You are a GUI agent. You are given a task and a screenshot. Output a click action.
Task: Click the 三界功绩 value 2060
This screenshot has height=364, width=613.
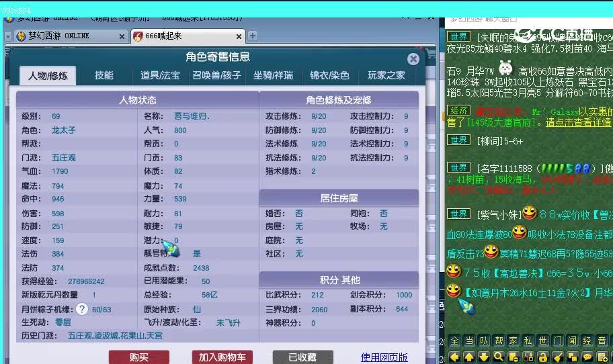pos(319,310)
